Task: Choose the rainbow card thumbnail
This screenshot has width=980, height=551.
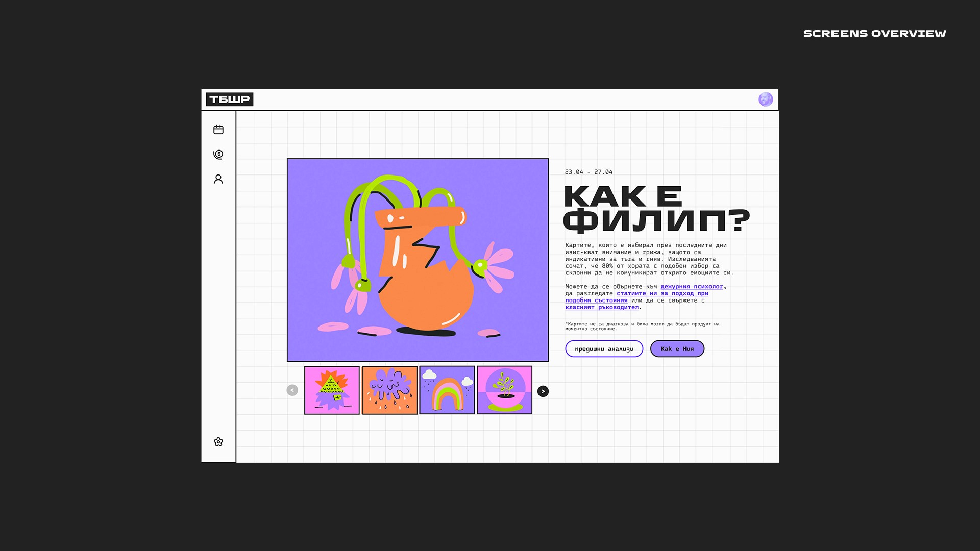Action: [x=447, y=390]
